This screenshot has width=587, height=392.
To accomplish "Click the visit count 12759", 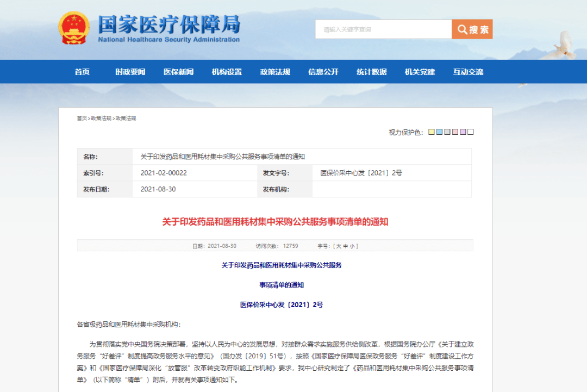I will (x=290, y=246).
